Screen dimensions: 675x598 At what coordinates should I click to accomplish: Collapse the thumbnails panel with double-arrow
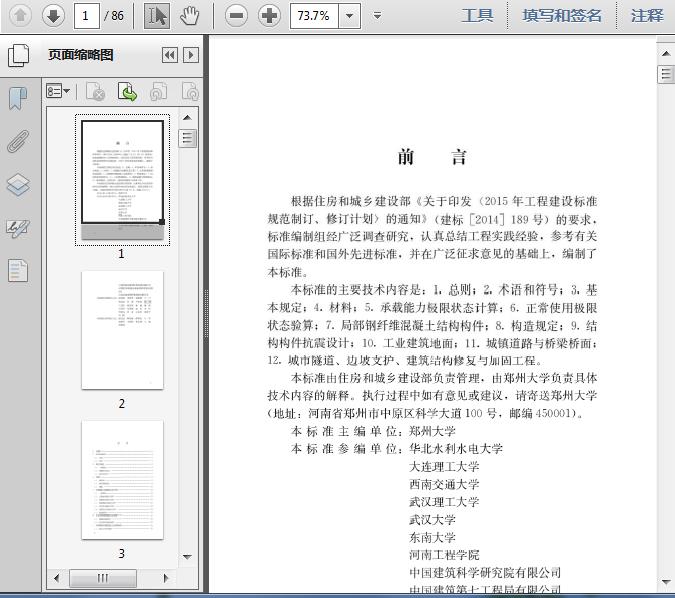tap(169, 55)
